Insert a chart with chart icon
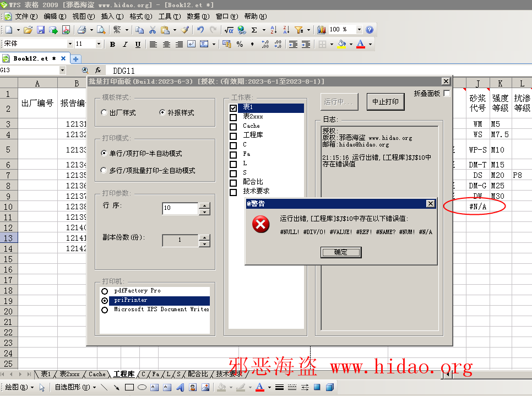The image size is (532, 396). click(321, 30)
